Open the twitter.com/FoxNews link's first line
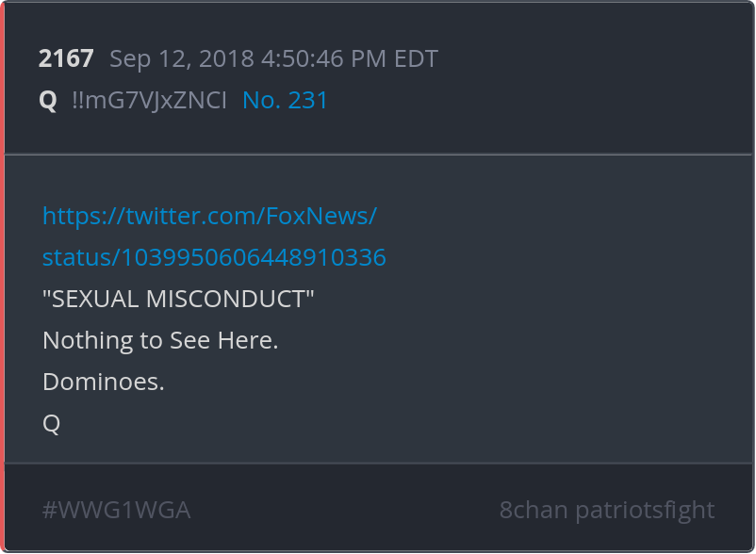This screenshot has width=756, height=554. (x=209, y=216)
